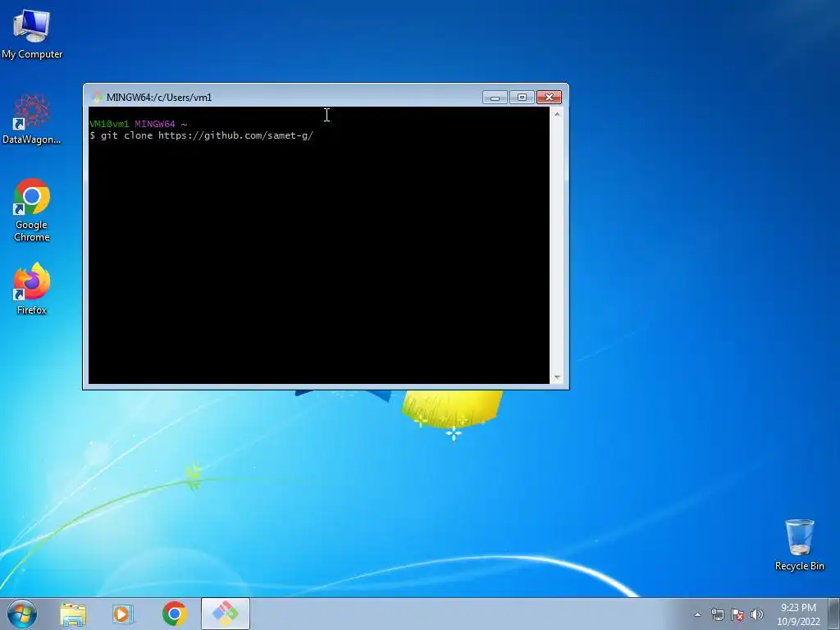Screen dimensions: 840x630
Task: Open Chrome from the taskbar
Action: pyautogui.click(x=174, y=614)
